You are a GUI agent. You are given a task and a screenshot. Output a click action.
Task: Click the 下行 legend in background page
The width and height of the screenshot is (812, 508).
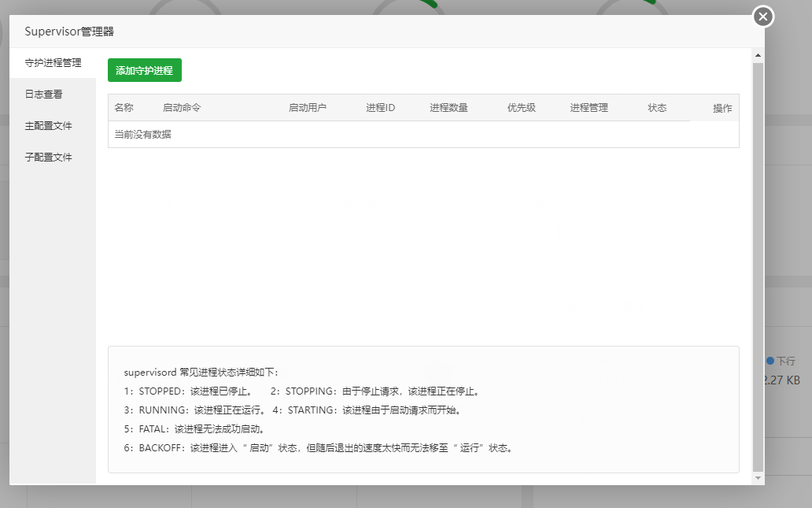point(781,361)
